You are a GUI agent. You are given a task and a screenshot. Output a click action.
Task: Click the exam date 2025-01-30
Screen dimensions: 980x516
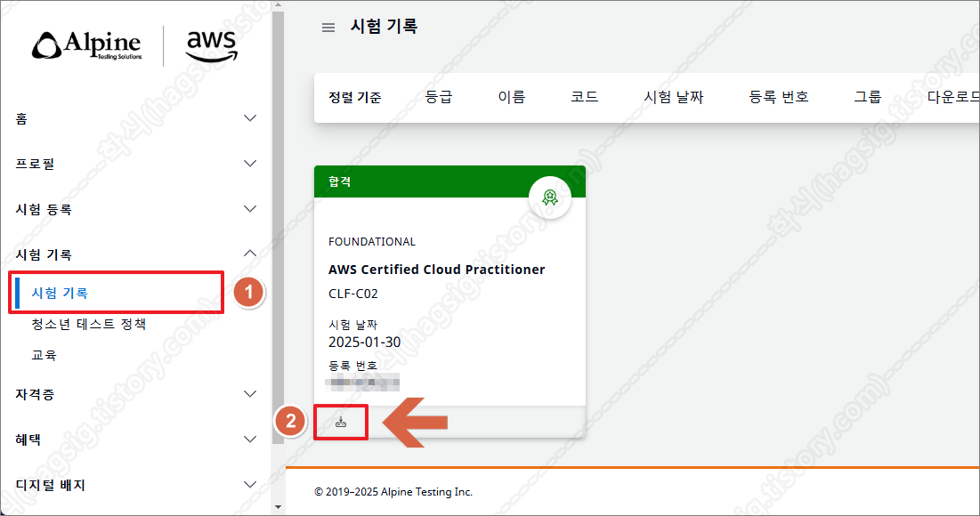364,343
